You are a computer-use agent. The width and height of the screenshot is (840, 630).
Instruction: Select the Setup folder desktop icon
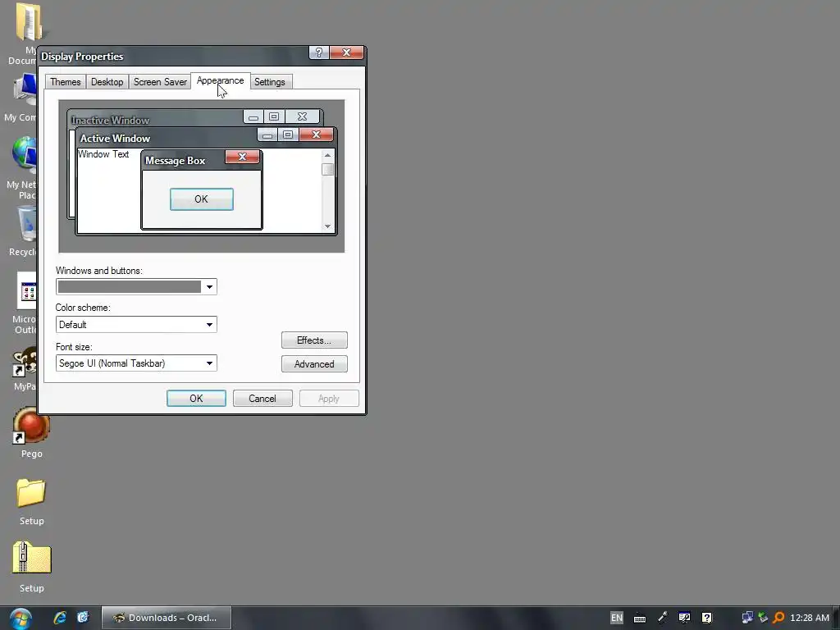coord(31,501)
